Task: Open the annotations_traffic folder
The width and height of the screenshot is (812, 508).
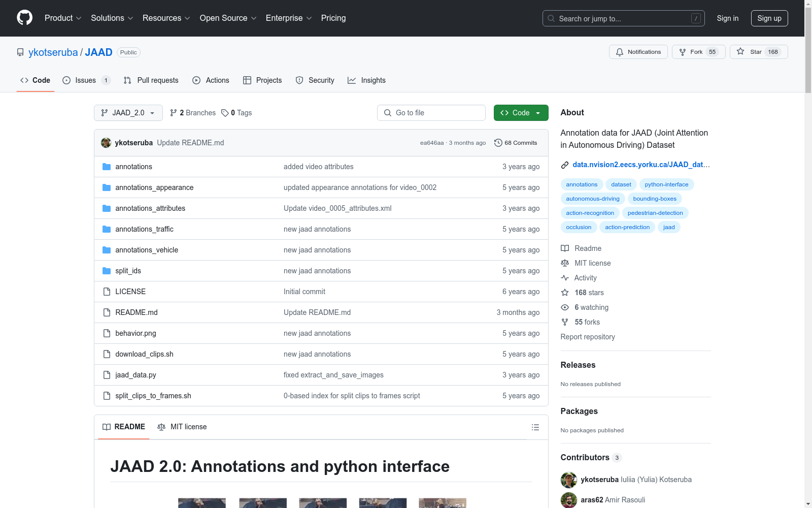Action: click(144, 229)
